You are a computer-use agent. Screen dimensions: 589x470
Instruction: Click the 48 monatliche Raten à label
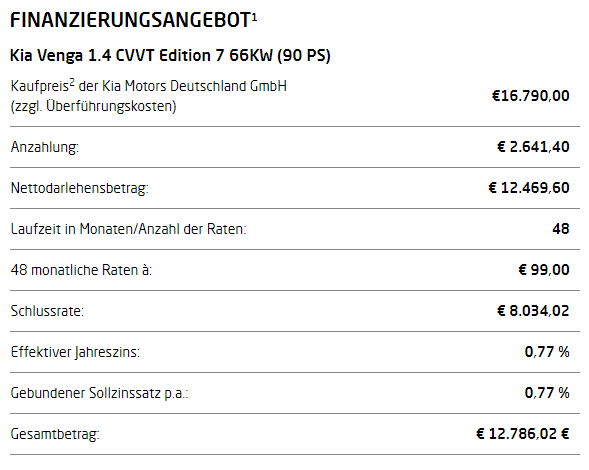pos(81,270)
